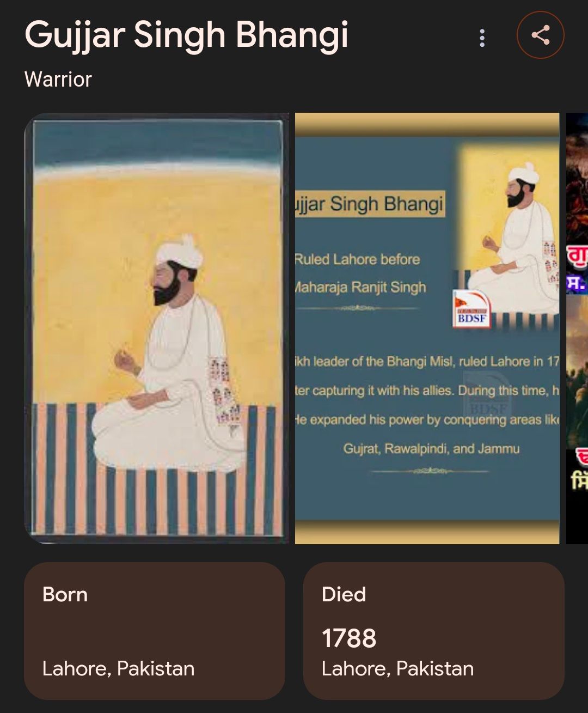Tap the 'Warrior' subtitle label
The width and height of the screenshot is (588, 713).
pyautogui.click(x=58, y=80)
